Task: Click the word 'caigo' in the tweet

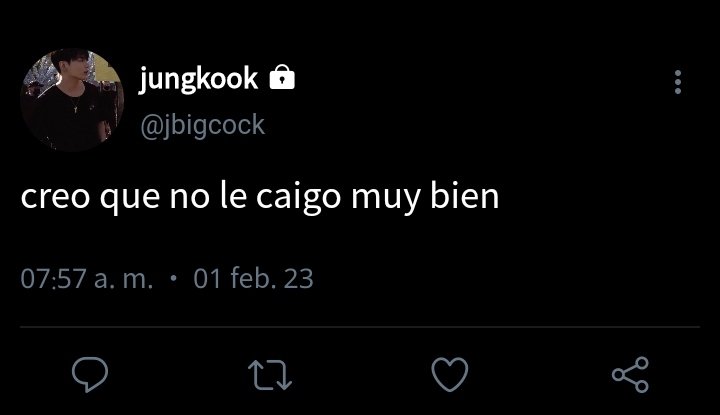Action: 298,199
